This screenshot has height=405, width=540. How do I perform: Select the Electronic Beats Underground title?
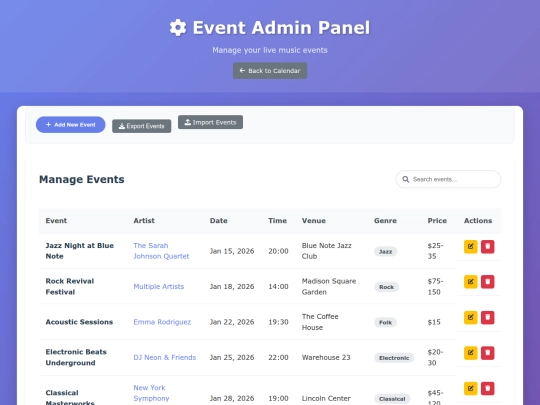coord(76,357)
